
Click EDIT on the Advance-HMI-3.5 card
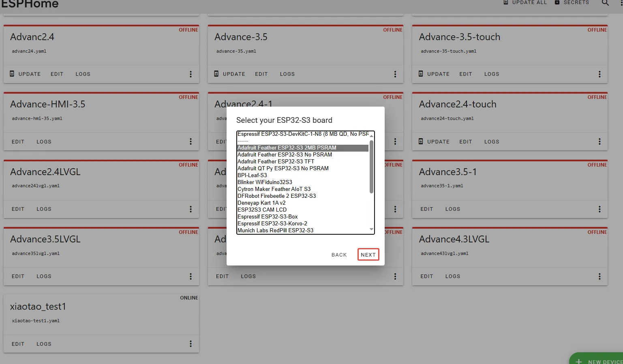(18, 142)
